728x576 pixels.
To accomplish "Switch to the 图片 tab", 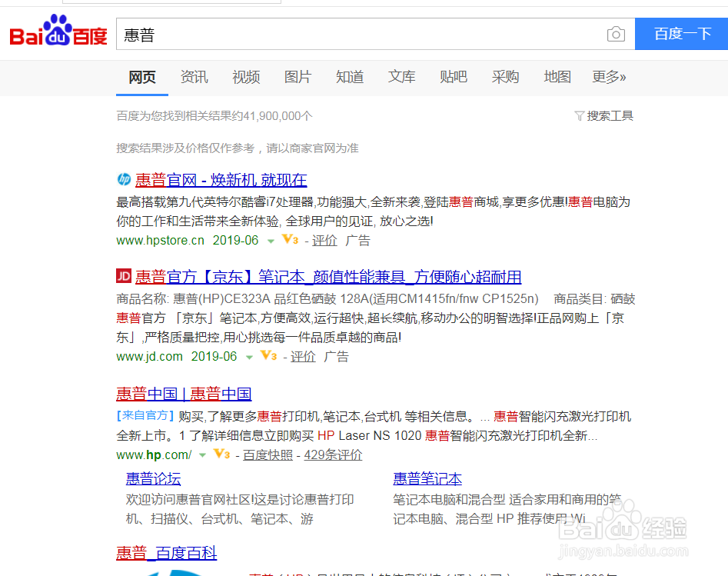I will (298, 77).
